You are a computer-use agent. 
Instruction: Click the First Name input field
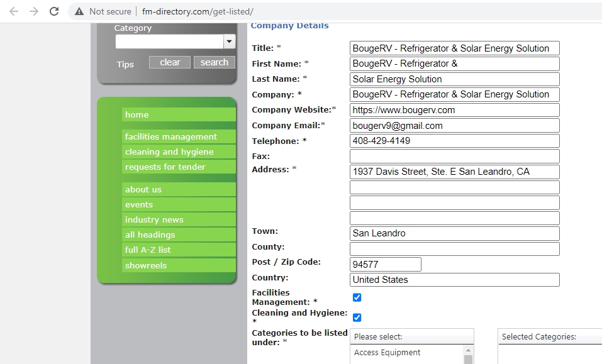(455, 63)
